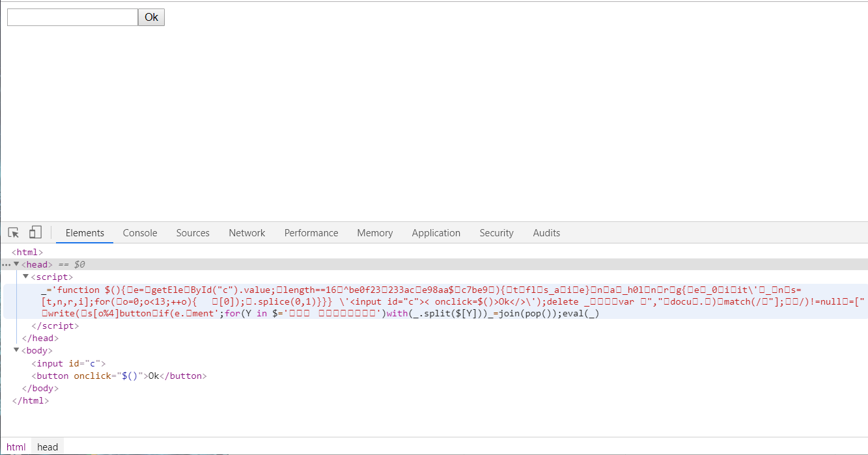Image resolution: width=868 pixels, height=455 pixels.
Task: Select the opening html tag line
Action: [27, 252]
